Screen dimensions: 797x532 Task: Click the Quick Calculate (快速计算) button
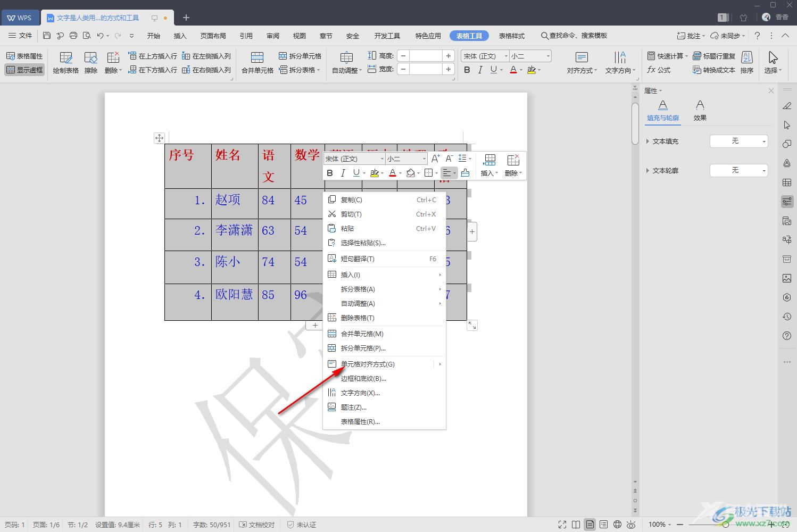667,56
